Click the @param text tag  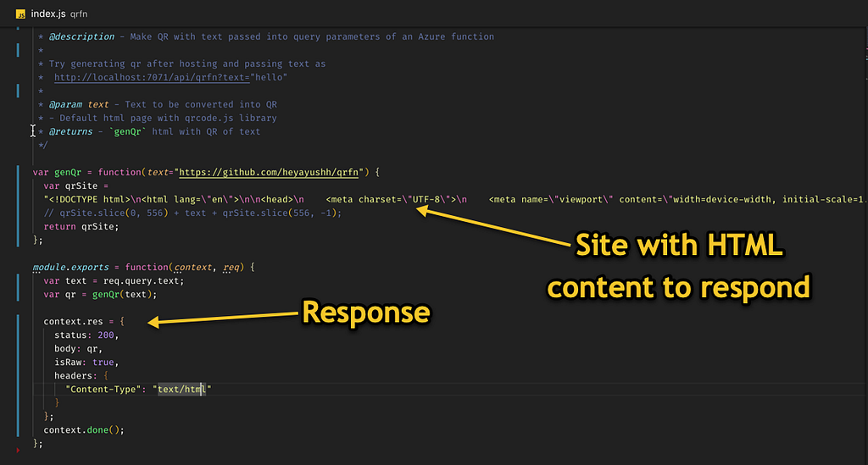(79, 104)
